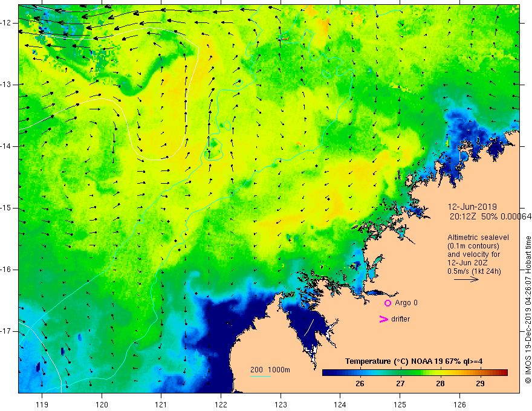Viewport: 532px width, 411px height.
Task: Click the 29 value on the temperature scale
Action: 480,384
